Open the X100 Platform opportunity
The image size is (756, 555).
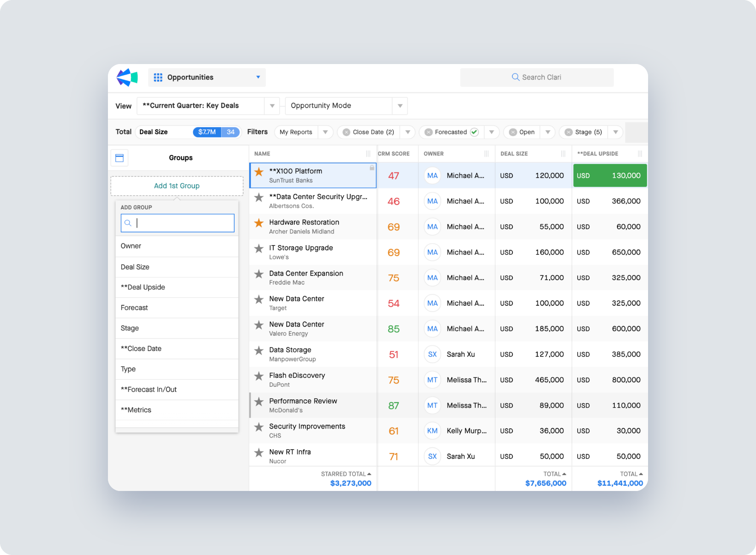[x=296, y=171]
